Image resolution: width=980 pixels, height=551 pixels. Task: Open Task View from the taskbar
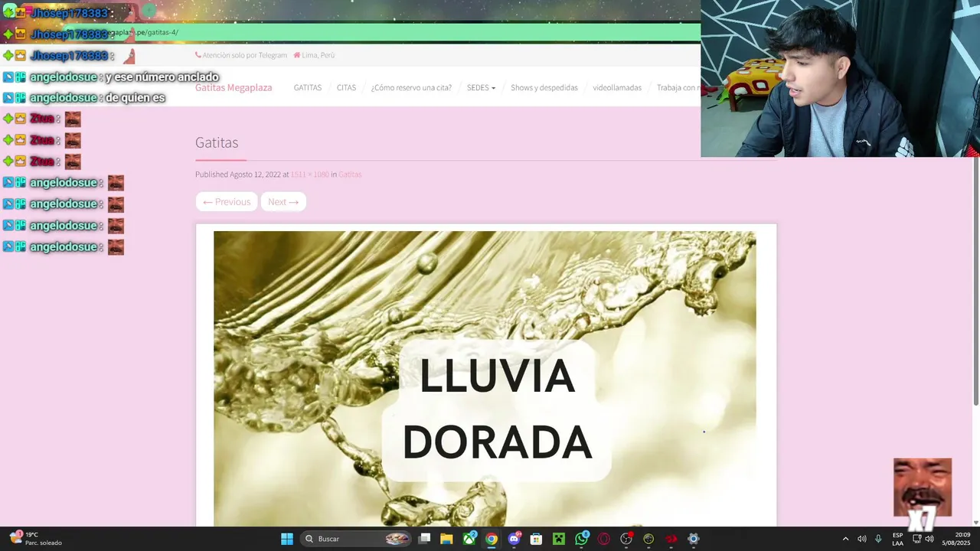(425, 539)
